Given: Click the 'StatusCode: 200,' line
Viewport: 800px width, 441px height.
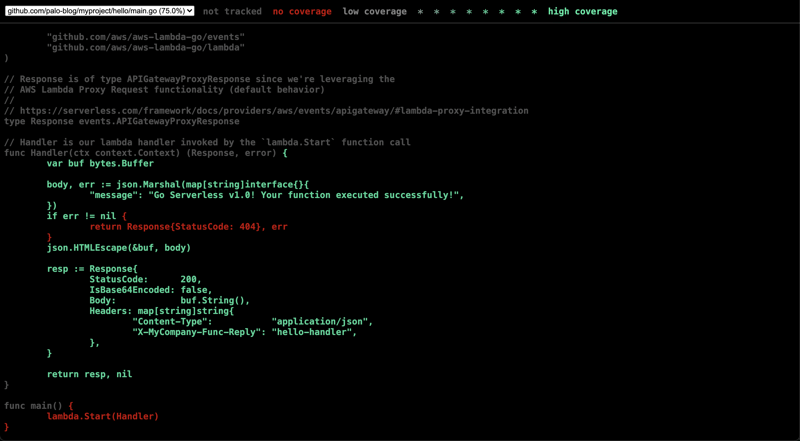Looking at the screenshot, I should tap(146, 279).
